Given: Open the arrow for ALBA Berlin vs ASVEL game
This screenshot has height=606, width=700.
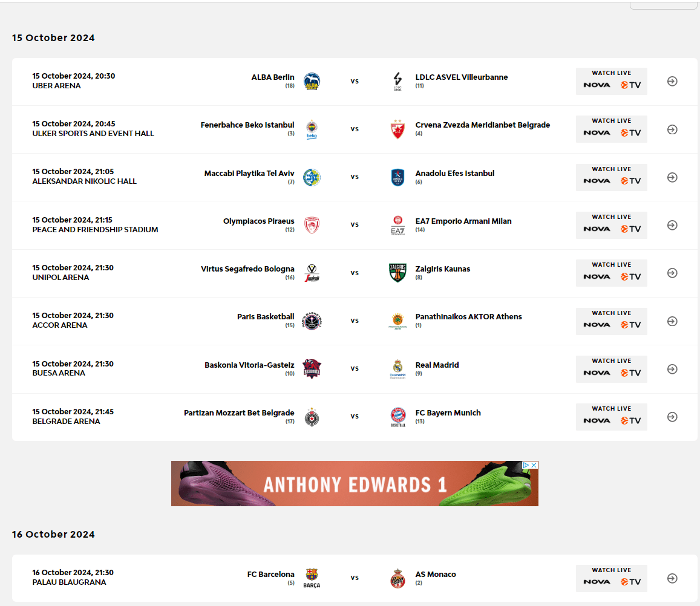Looking at the screenshot, I should (x=672, y=81).
